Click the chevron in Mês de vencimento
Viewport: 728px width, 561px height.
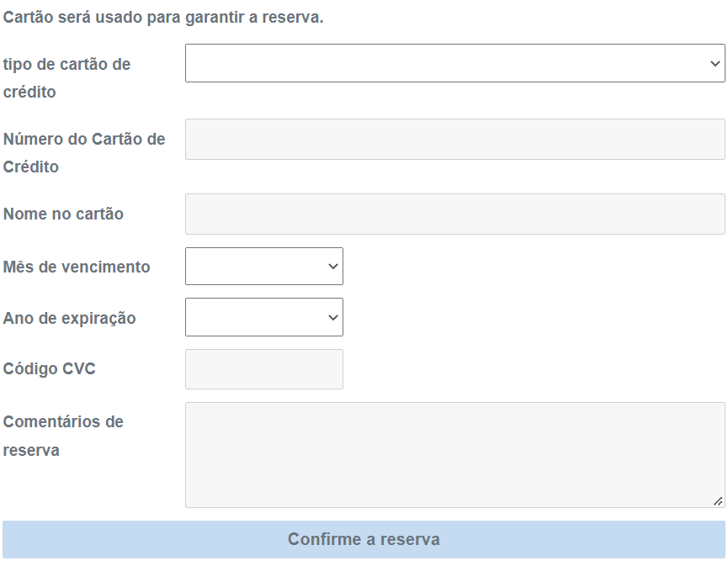point(333,267)
